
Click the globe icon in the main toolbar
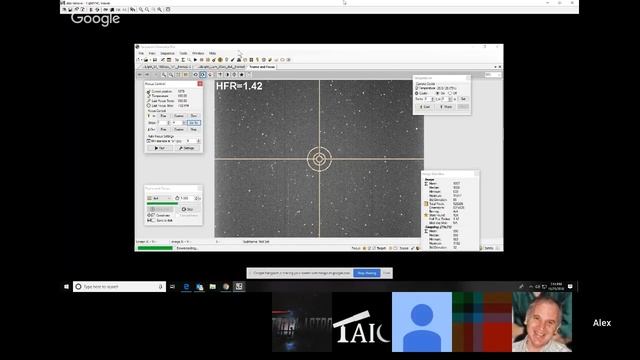tap(220, 60)
